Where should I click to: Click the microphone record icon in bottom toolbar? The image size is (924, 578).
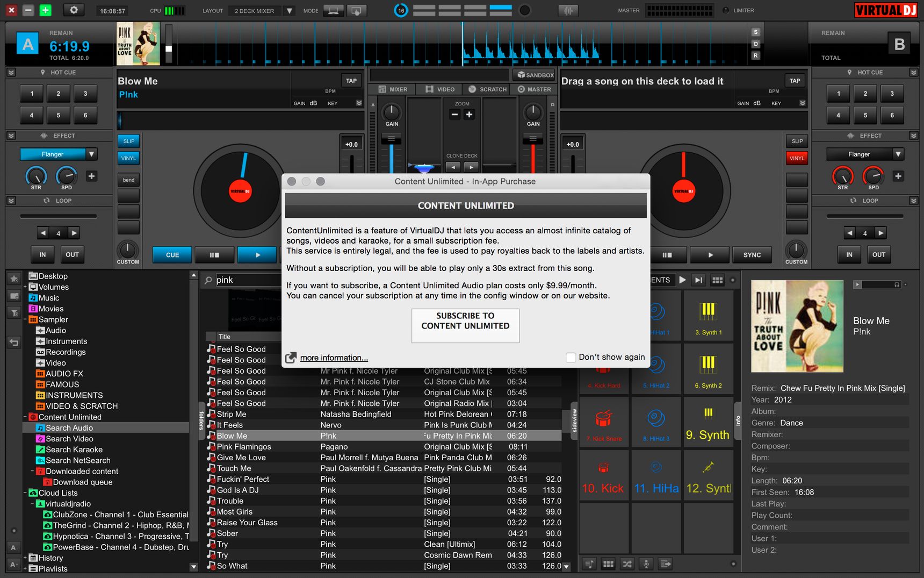pyautogui.click(x=646, y=564)
